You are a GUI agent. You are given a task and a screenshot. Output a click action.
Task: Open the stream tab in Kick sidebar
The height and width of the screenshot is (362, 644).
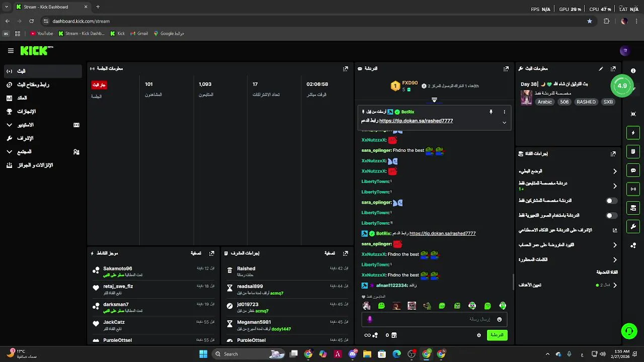click(43, 71)
